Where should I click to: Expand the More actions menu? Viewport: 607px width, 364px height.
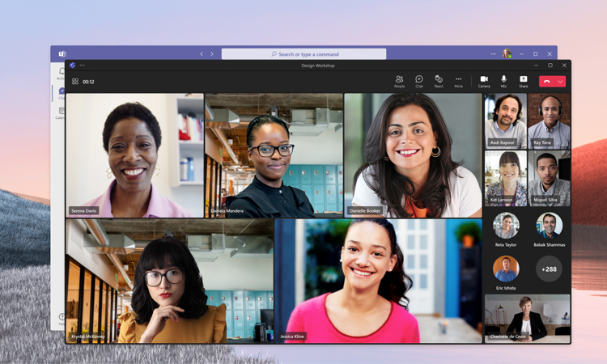[458, 80]
